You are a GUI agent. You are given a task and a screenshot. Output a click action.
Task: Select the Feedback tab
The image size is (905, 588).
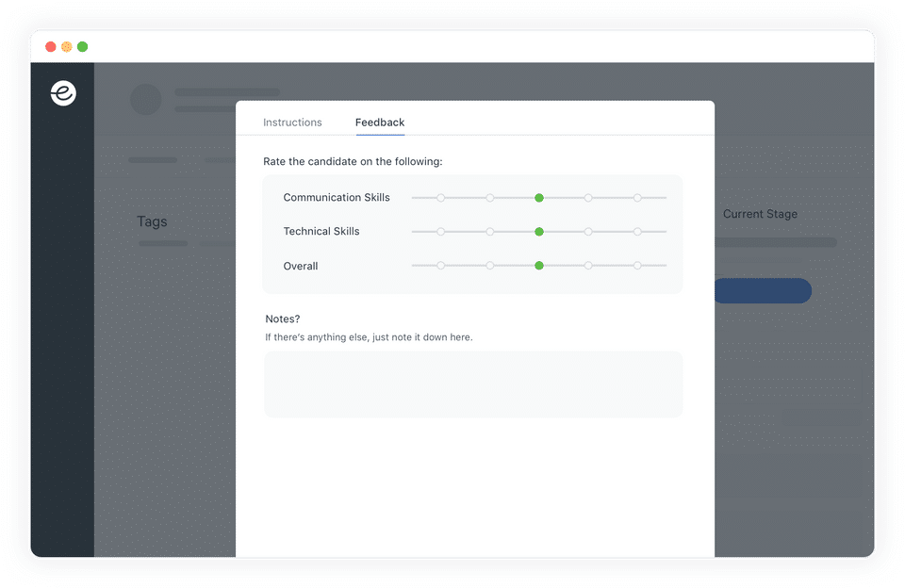click(380, 122)
